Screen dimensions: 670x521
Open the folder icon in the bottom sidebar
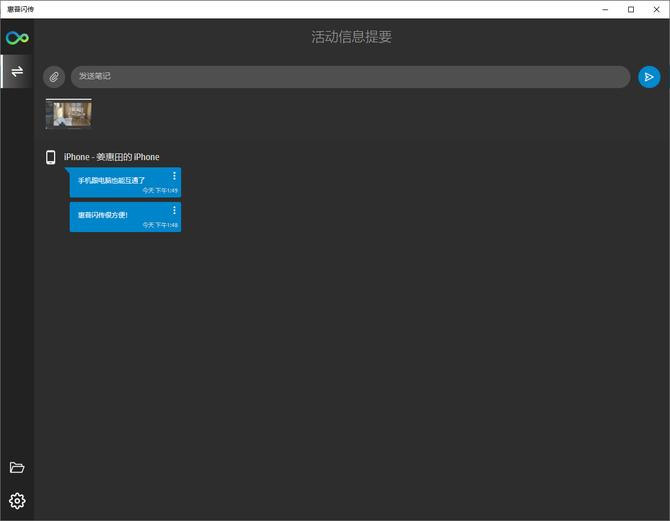click(17, 468)
